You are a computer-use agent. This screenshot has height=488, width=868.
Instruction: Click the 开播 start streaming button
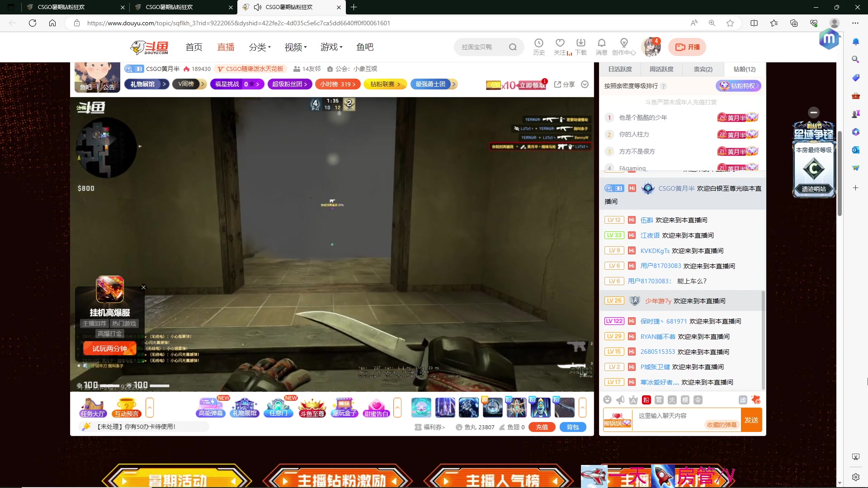[x=687, y=47]
